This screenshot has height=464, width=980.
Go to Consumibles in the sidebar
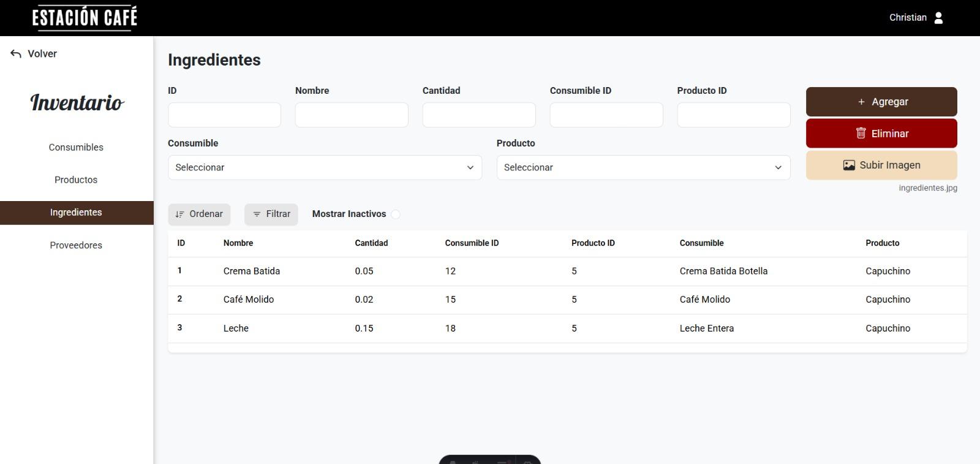coord(76,147)
